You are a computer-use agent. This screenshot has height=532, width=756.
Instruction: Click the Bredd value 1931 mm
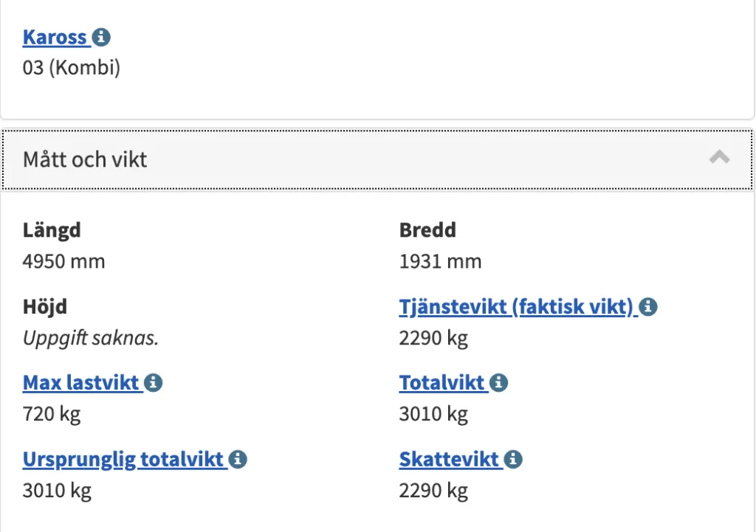[441, 261]
